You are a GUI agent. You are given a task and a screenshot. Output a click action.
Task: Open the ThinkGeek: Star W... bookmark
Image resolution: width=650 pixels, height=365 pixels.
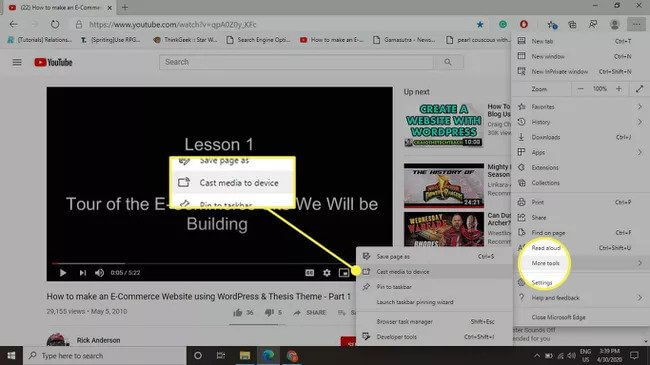(x=185, y=40)
